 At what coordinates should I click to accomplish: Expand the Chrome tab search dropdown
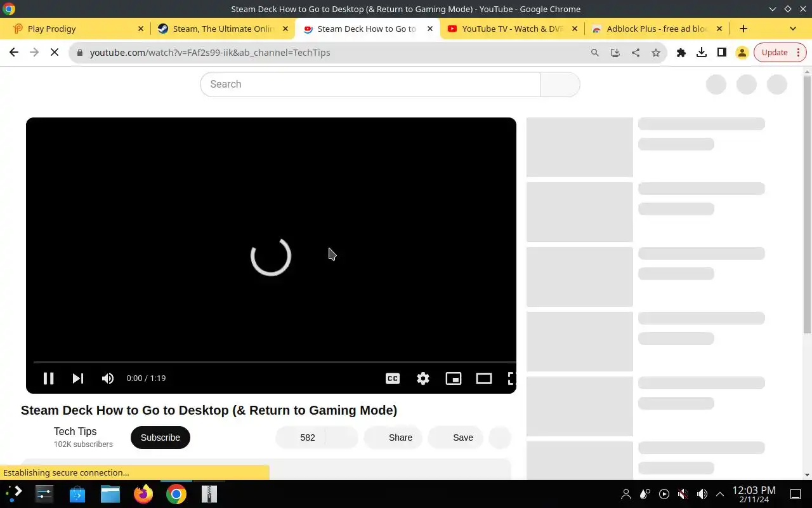click(x=792, y=29)
